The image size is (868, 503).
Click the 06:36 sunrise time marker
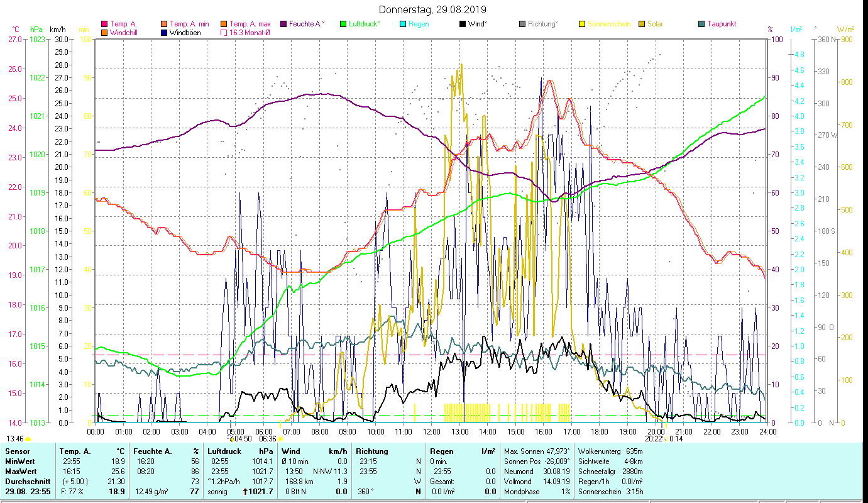[268, 439]
